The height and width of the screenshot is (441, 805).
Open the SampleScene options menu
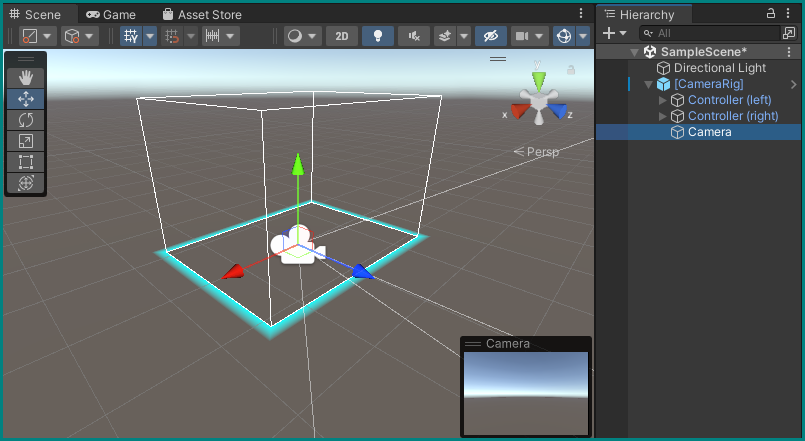(789, 52)
